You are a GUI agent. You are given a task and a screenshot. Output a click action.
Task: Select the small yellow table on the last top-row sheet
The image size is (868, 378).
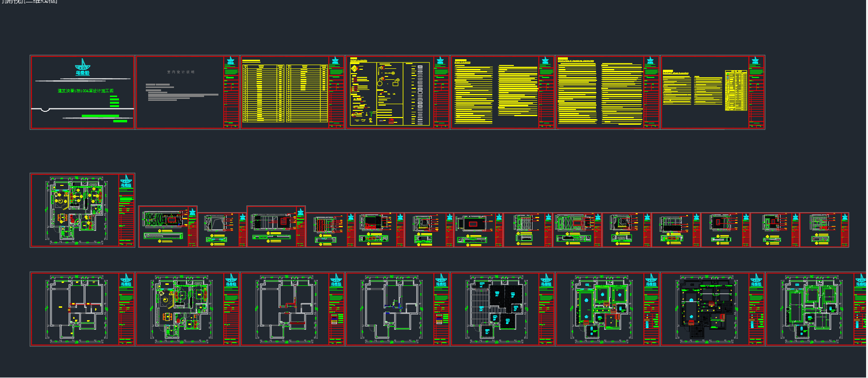coord(736,90)
